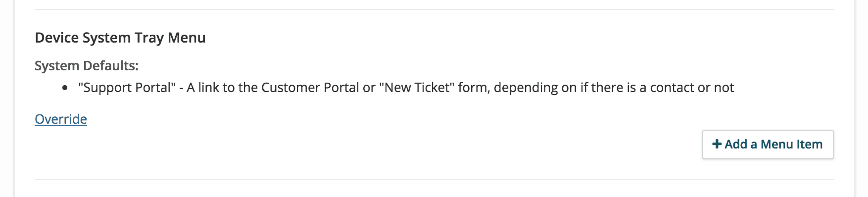Click the quoted "New Ticket" text
Viewport: 868px width, 197px height.
click(417, 88)
